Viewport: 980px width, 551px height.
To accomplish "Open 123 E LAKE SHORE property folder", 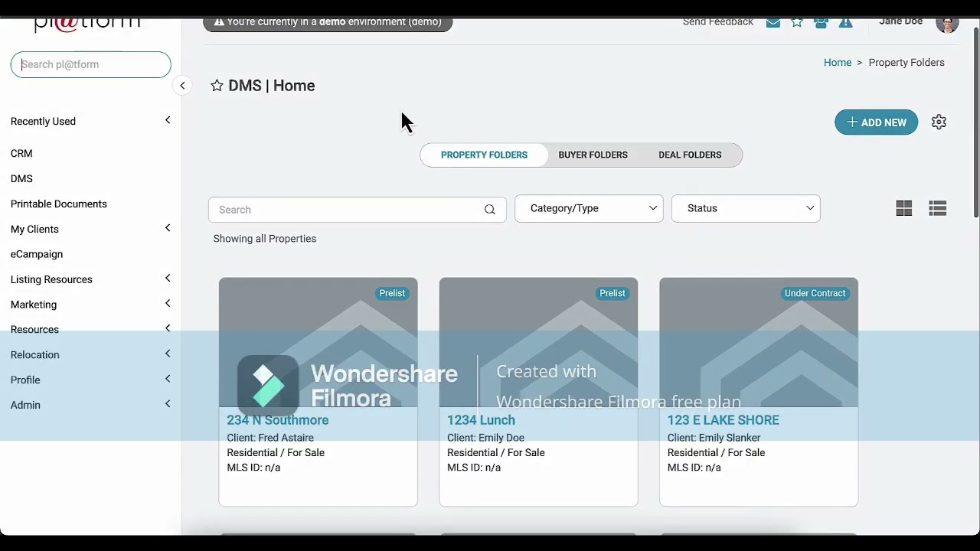I will click(x=724, y=420).
